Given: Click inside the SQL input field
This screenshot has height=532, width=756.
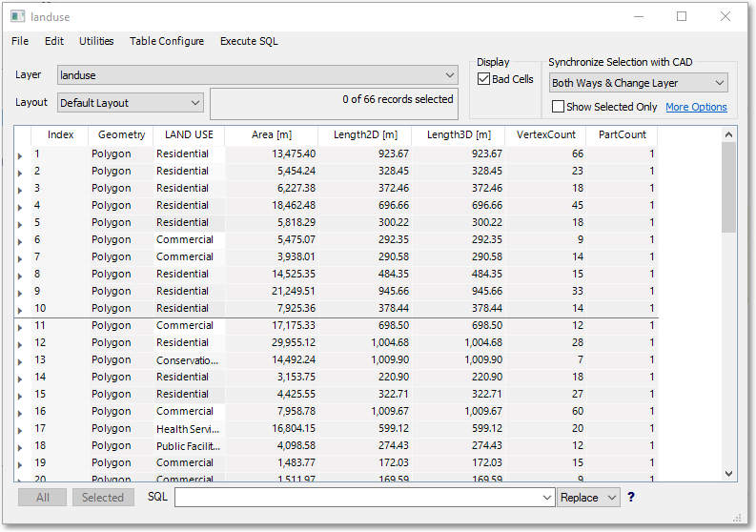Looking at the screenshot, I should pos(358,498).
